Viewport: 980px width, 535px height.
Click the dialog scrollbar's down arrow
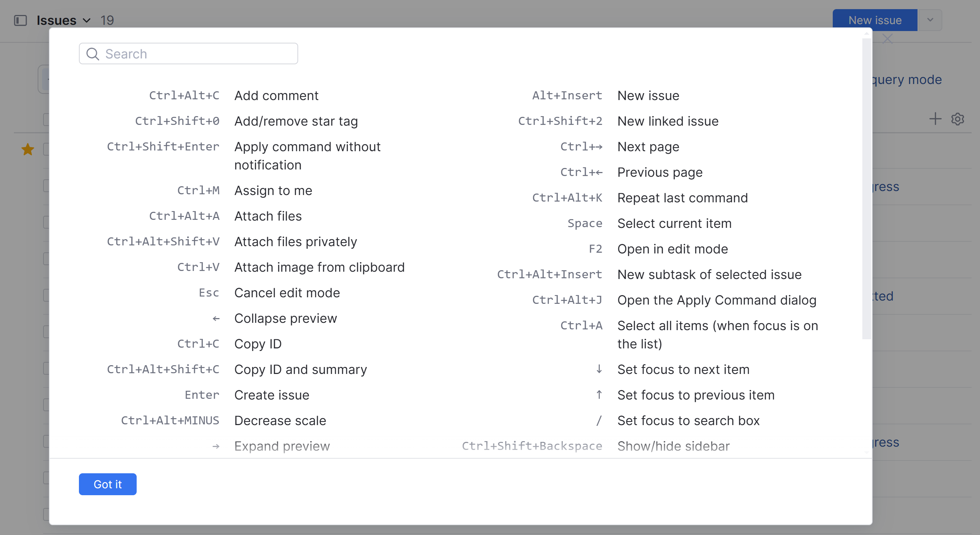coord(866,452)
